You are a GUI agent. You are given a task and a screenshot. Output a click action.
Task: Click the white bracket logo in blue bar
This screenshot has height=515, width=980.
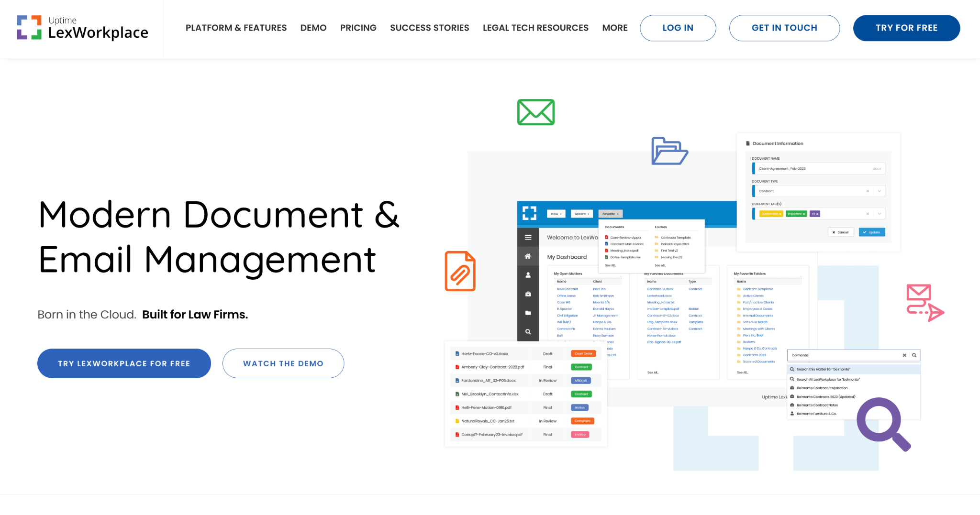pos(529,213)
